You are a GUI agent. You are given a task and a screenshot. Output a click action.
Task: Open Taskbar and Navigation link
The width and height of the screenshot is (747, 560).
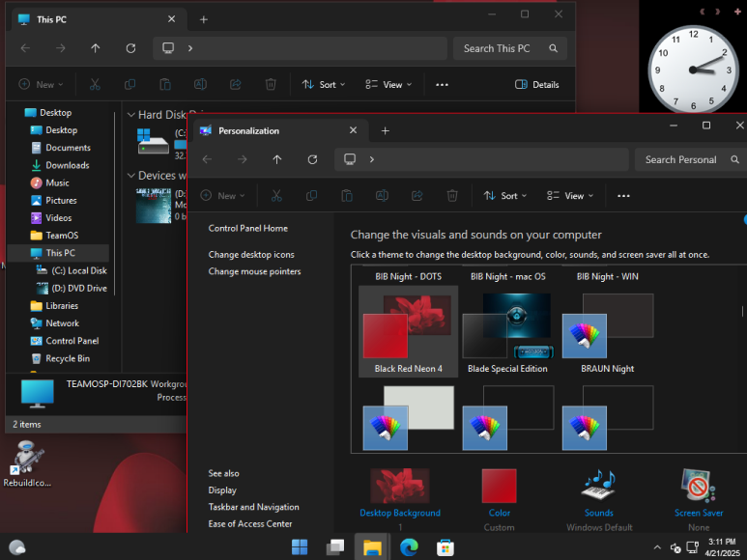[x=253, y=507]
